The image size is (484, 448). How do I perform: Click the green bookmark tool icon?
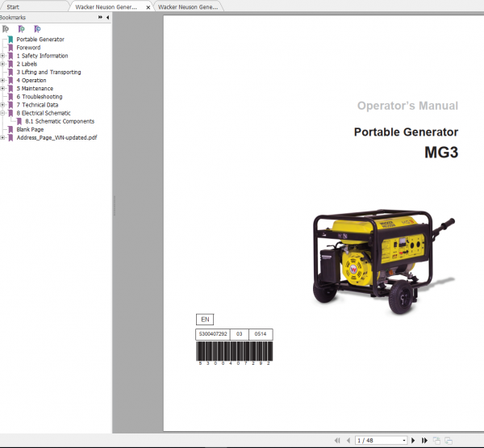21,29
